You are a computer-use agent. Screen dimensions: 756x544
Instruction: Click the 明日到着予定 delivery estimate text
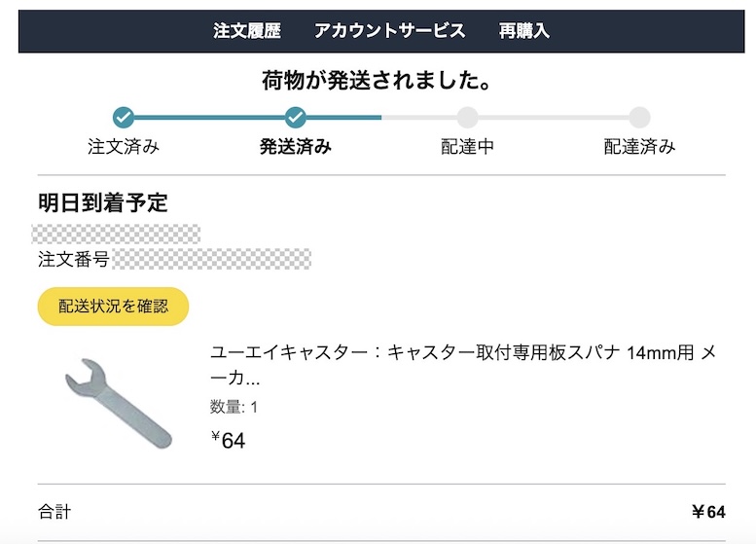pyautogui.click(x=103, y=203)
